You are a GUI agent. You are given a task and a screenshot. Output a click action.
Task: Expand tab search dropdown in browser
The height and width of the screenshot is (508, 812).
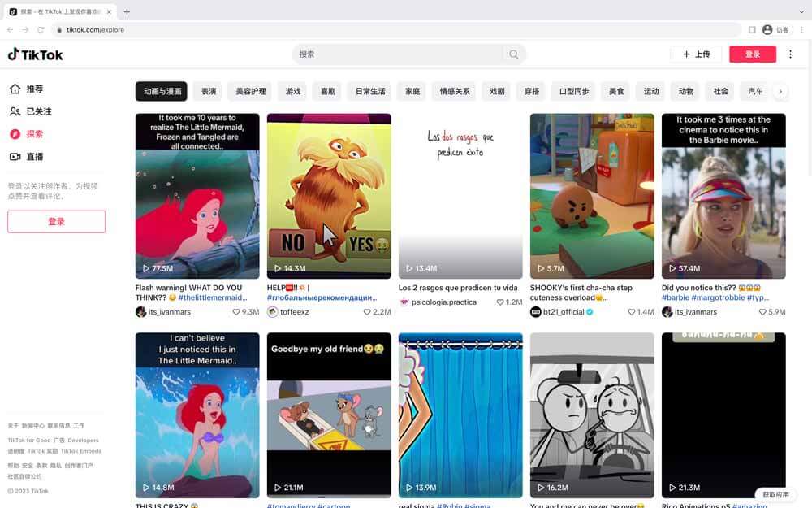(x=801, y=11)
